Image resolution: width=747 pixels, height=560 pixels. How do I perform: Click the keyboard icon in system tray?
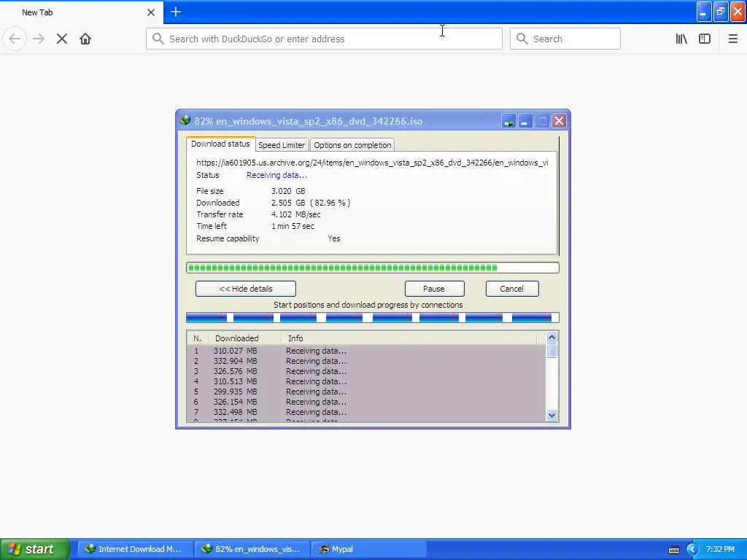click(673, 550)
